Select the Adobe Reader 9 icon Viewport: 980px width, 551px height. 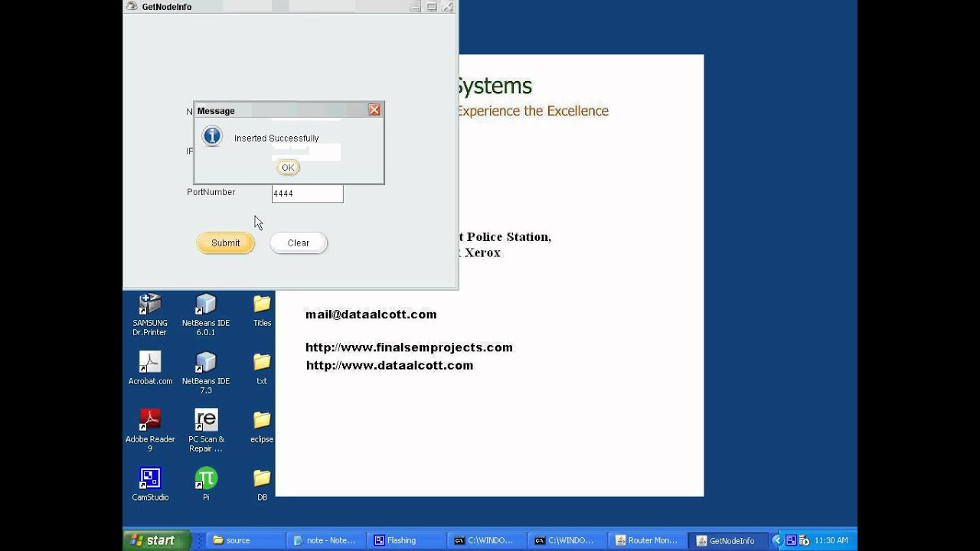150,431
